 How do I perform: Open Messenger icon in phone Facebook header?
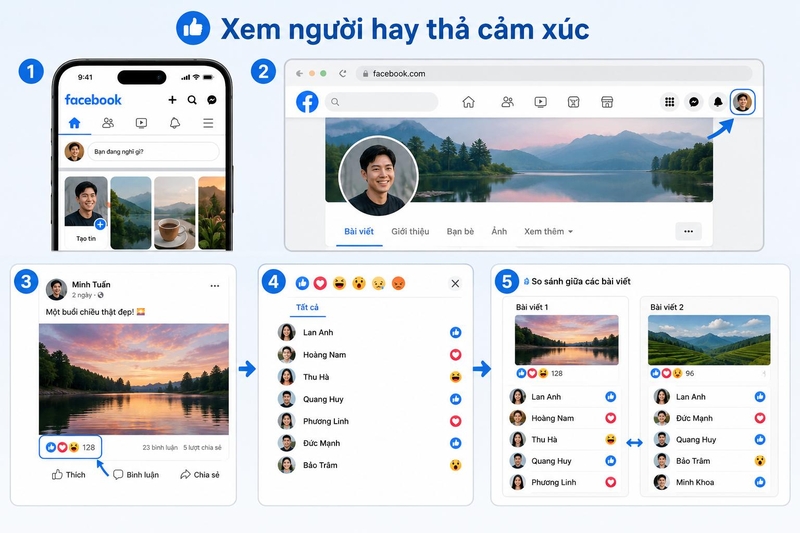(212, 99)
